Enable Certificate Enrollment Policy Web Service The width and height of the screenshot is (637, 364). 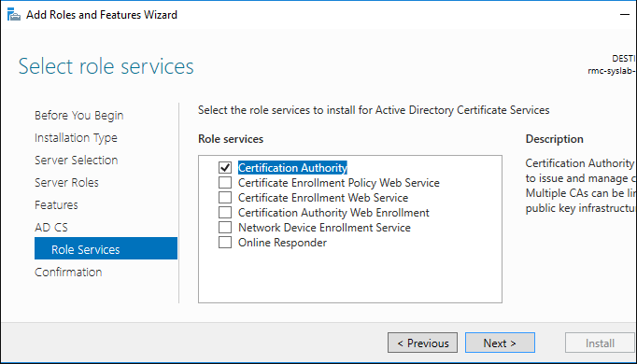coord(225,183)
